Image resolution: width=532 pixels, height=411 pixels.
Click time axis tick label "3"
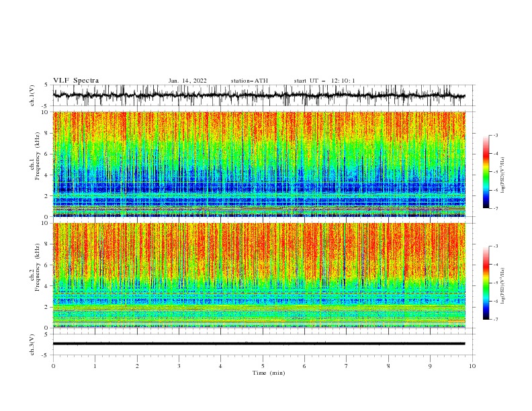point(179,366)
